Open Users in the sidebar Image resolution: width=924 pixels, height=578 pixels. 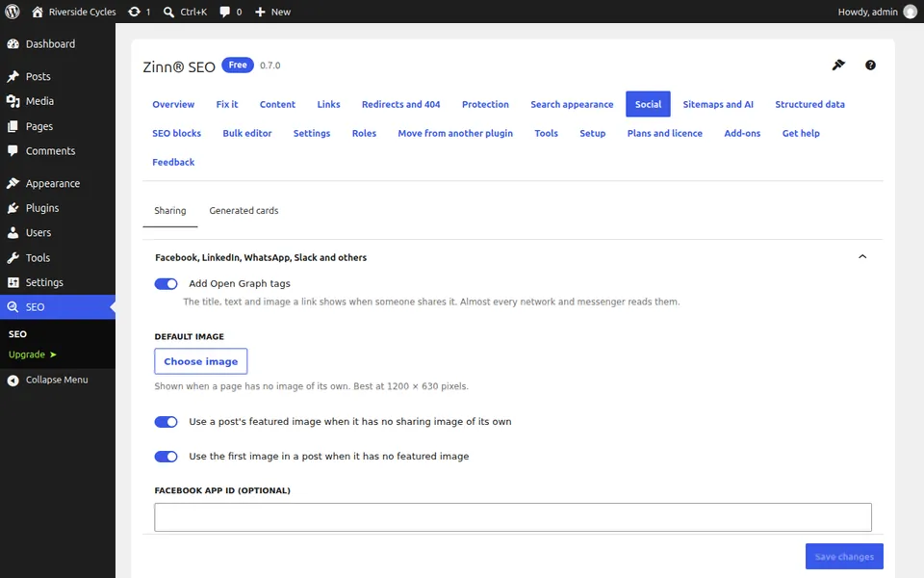click(x=58, y=233)
